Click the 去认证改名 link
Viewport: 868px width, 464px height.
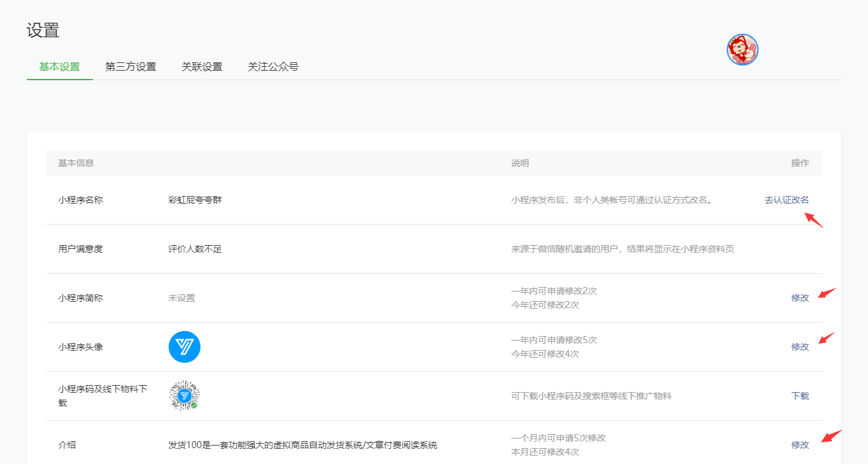click(x=787, y=200)
